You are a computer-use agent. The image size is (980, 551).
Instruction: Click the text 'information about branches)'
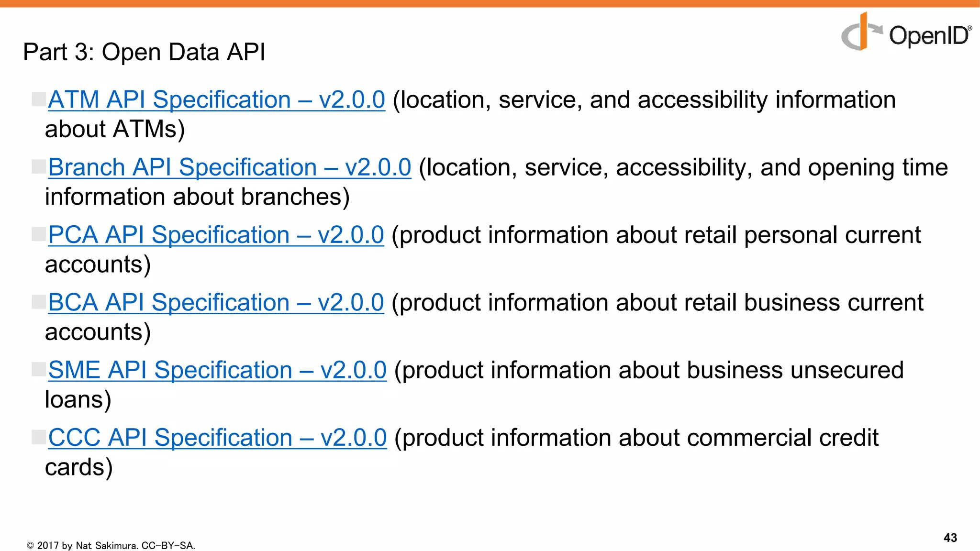click(197, 197)
